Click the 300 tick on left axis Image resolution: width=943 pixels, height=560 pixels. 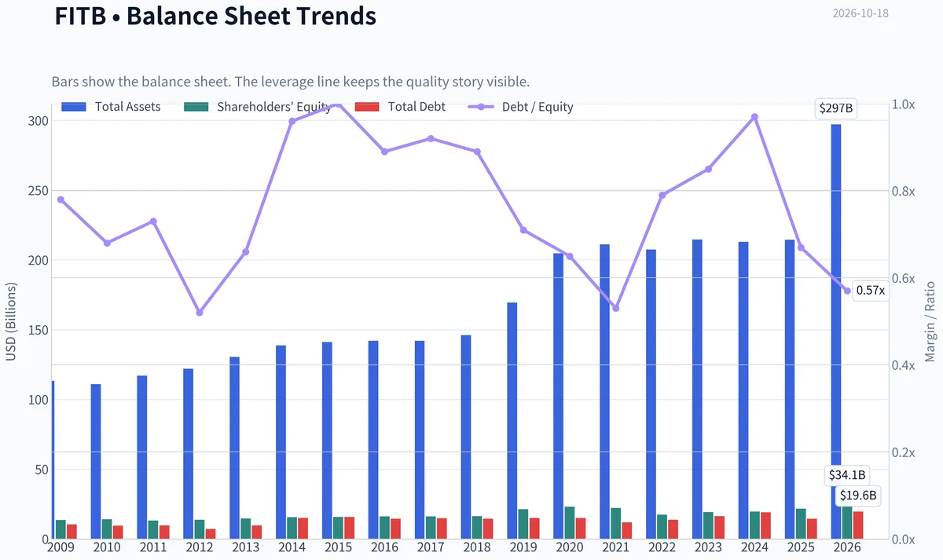pyautogui.click(x=40, y=121)
